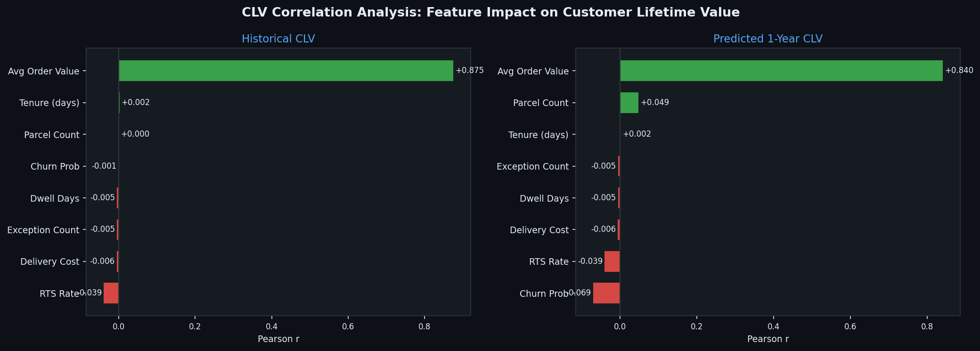
Task: Click the -0.001 value label
Action: (104, 166)
